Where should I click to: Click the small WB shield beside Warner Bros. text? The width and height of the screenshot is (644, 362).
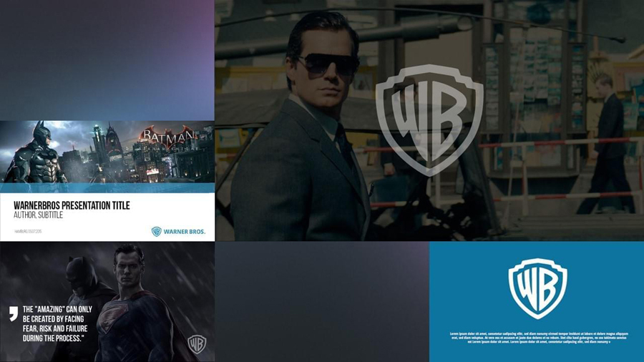(157, 232)
